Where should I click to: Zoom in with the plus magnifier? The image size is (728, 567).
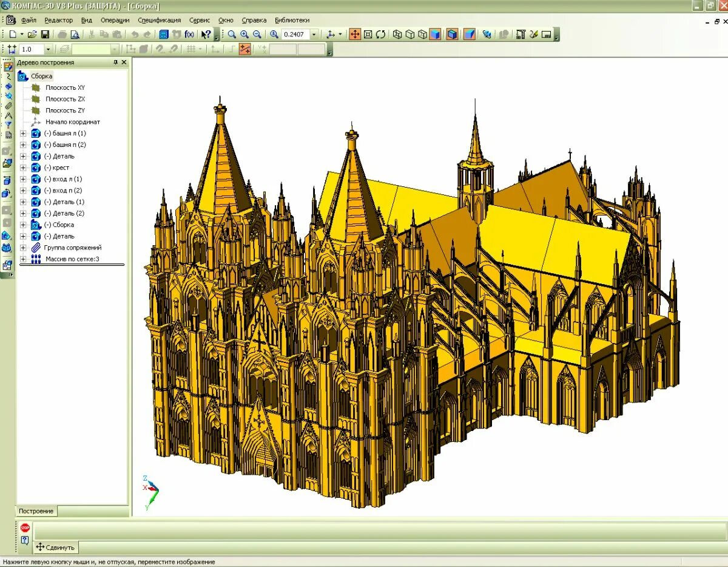pyautogui.click(x=244, y=35)
